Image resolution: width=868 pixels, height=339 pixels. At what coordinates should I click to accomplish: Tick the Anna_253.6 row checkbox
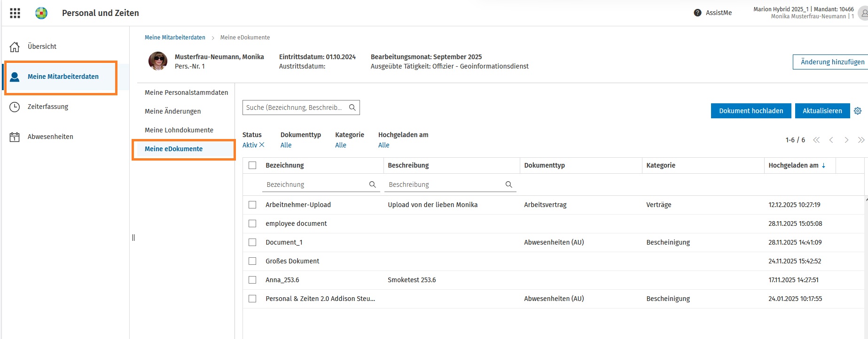(x=252, y=280)
